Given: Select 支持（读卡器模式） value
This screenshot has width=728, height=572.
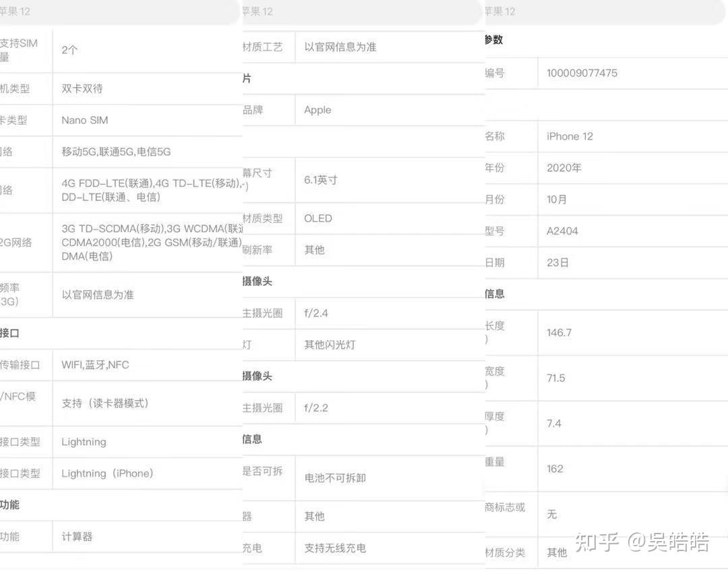Looking at the screenshot, I should 105,403.
